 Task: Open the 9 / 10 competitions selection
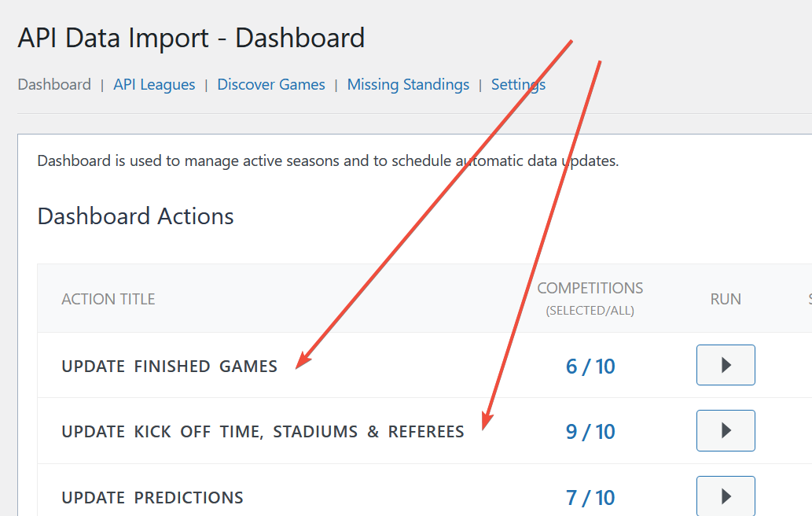point(590,432)
